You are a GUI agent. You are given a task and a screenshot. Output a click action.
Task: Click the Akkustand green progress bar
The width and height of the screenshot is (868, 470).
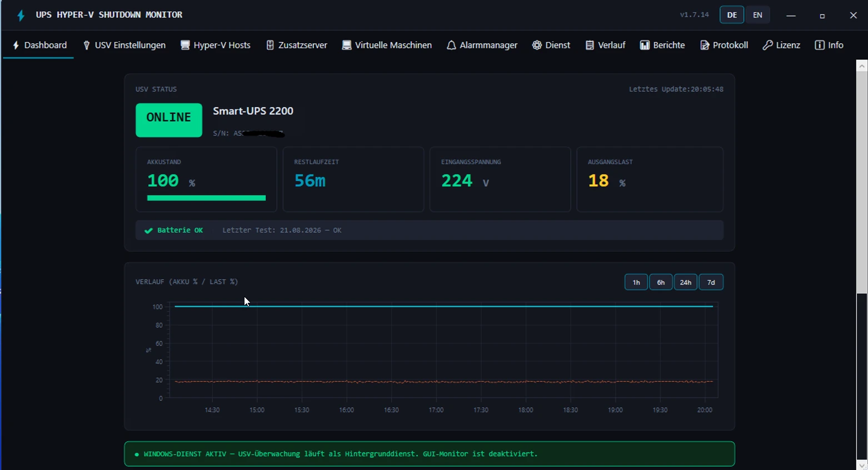tap(206, 198)
